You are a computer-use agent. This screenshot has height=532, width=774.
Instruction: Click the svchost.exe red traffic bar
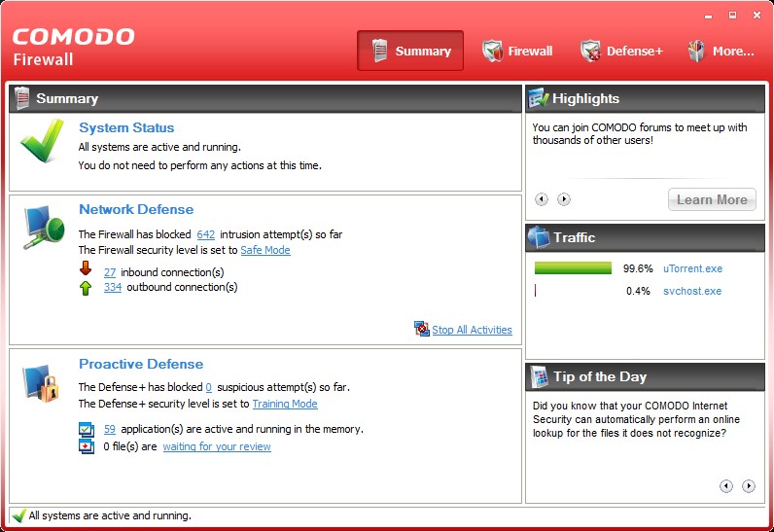coord(536,290)
